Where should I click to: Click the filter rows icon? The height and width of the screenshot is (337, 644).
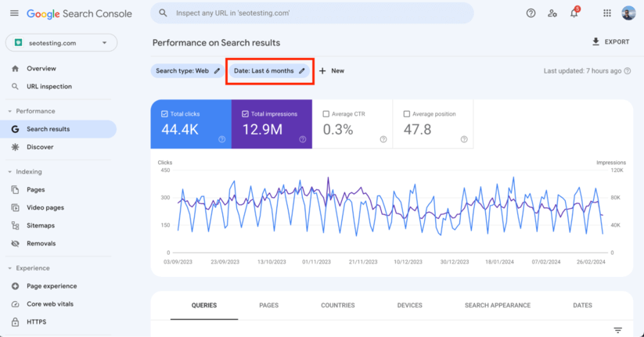point(617,330)
